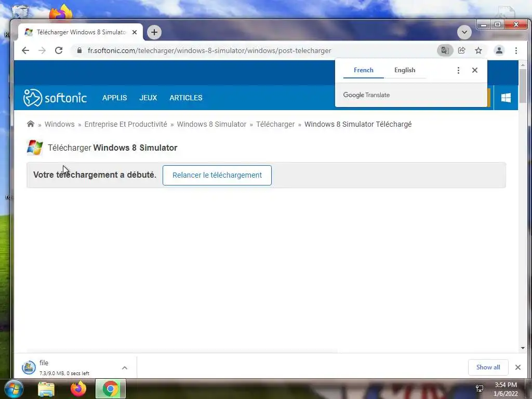The height and width of the screenshot is (399, 532).
Task: Open the Firefox desktop shortcut
Action: (61, 12)
